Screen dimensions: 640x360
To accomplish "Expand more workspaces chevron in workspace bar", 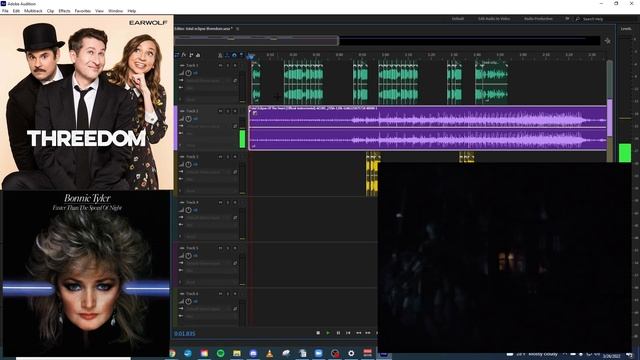I will (567, 19).
